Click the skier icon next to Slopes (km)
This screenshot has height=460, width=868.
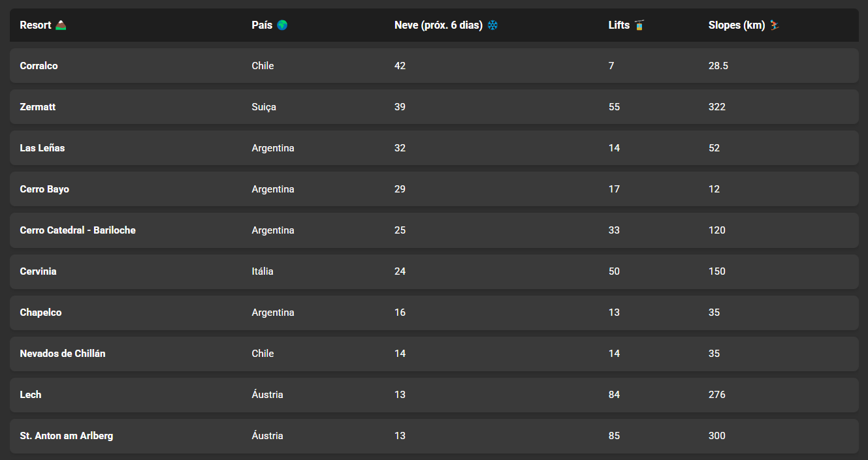[775, 25]
